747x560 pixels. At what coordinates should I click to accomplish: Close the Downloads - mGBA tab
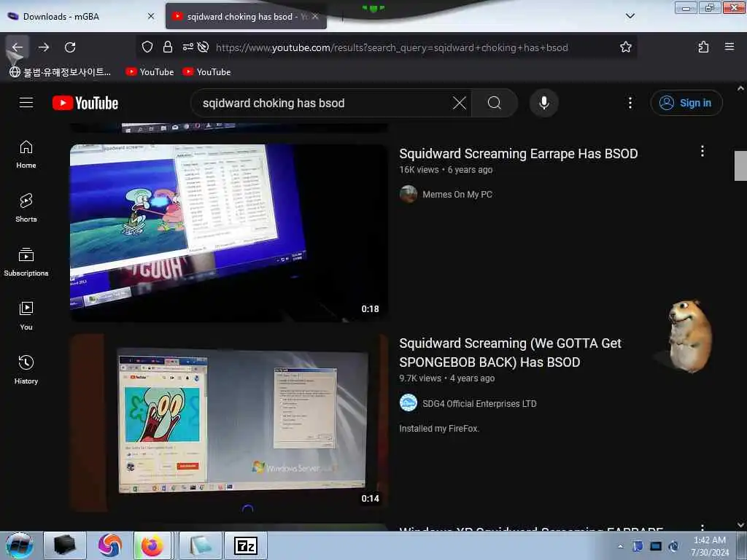(x=151, y=16)
